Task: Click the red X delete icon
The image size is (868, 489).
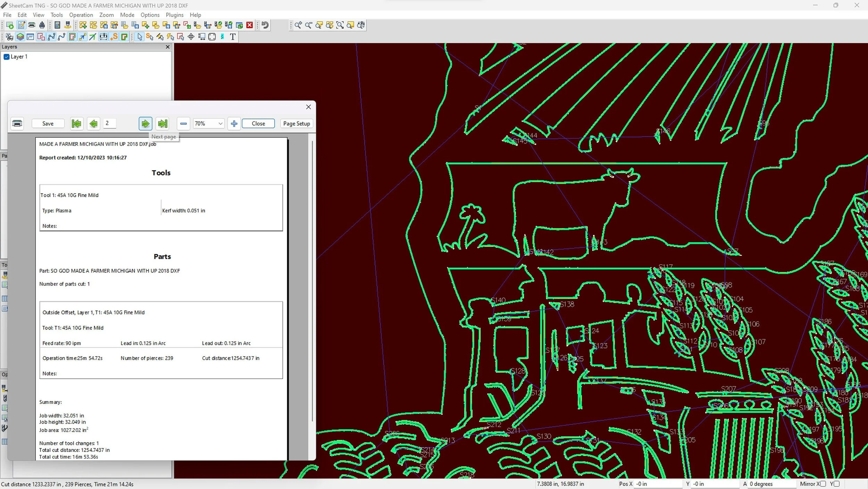Action: coord(249,25)
